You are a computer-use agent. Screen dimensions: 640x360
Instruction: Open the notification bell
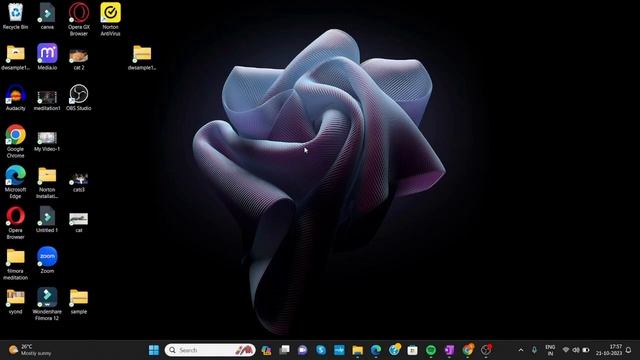click(x=629, y=350)
